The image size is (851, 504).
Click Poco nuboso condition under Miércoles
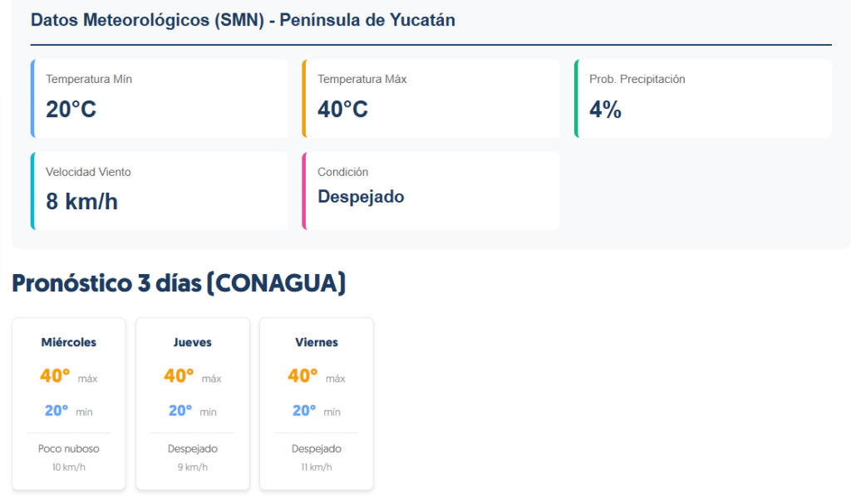[69, 448]
